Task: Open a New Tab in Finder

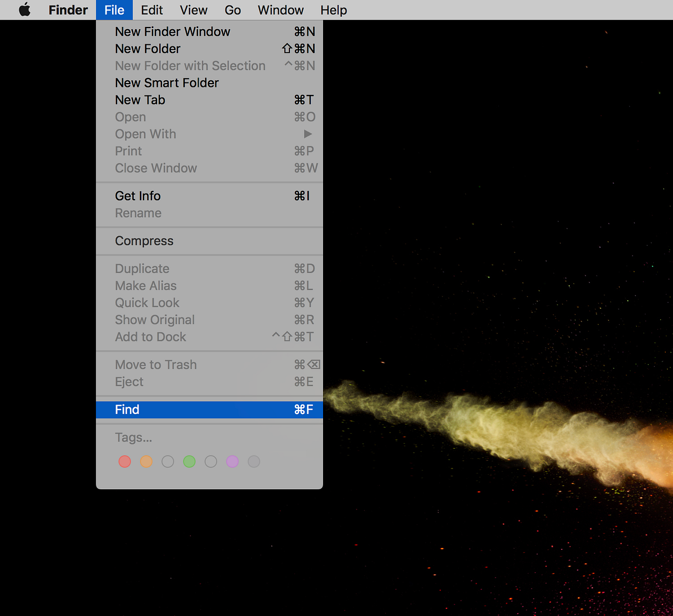Action: point(140,100)
